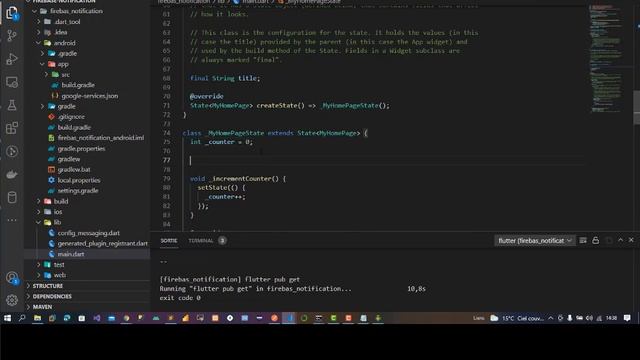Open settings.gradle file
640x360 pixels.
click(x=78, y=191)
